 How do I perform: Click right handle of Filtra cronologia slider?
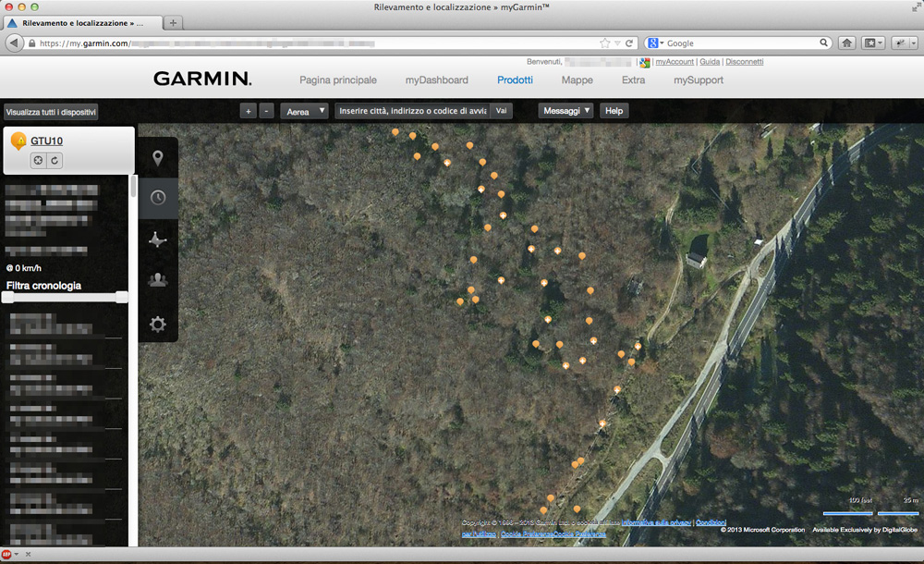click(121, 298)
